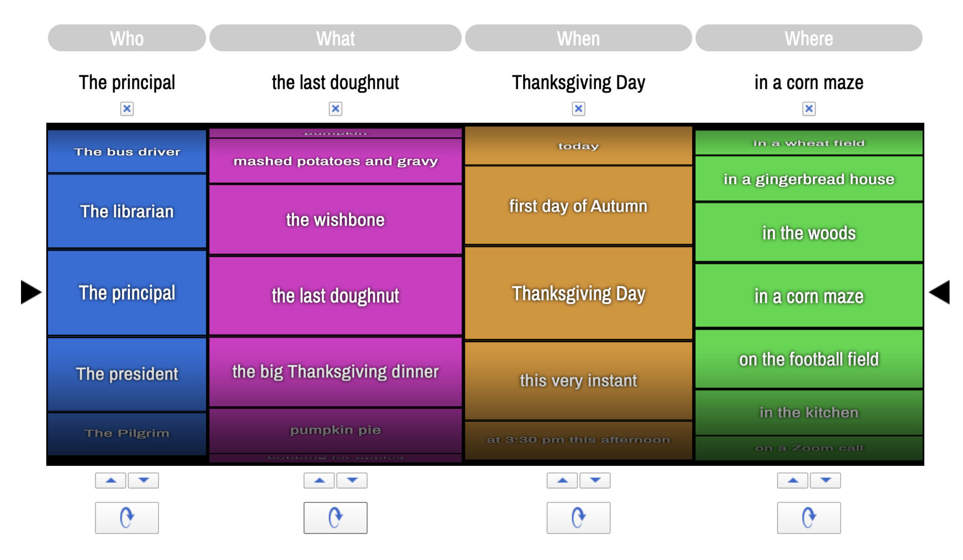
Task: Click 'the wishbone' in the What wheel
Action: (335, 219)
